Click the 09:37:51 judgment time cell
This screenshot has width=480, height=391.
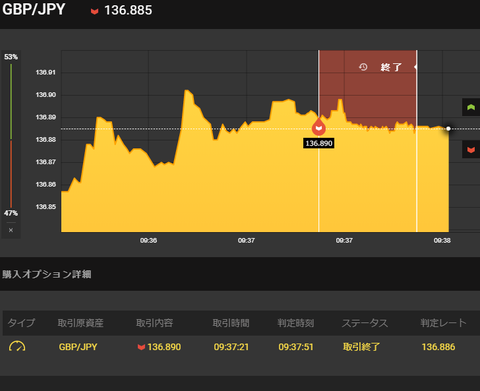296,347
